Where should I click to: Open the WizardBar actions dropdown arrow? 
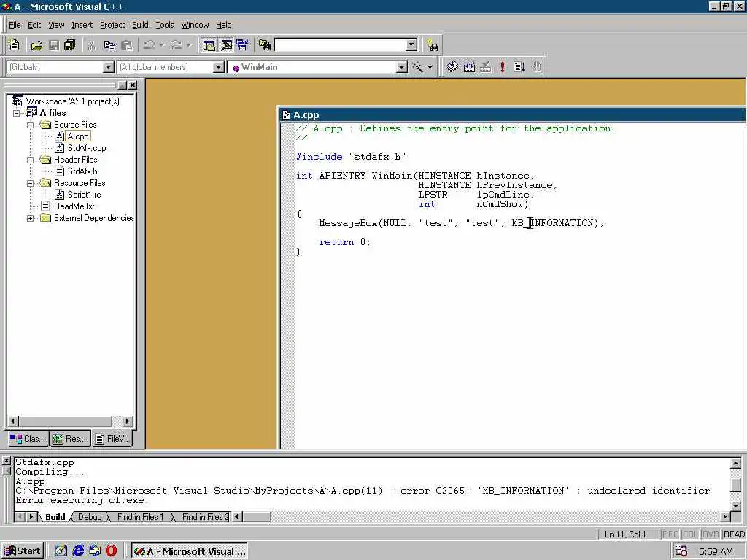(430, 67)
